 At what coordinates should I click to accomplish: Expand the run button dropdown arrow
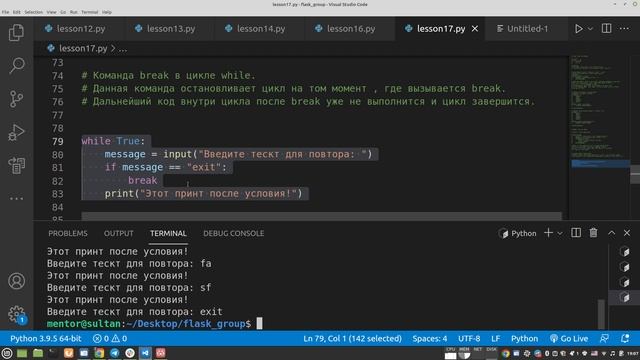590,29
